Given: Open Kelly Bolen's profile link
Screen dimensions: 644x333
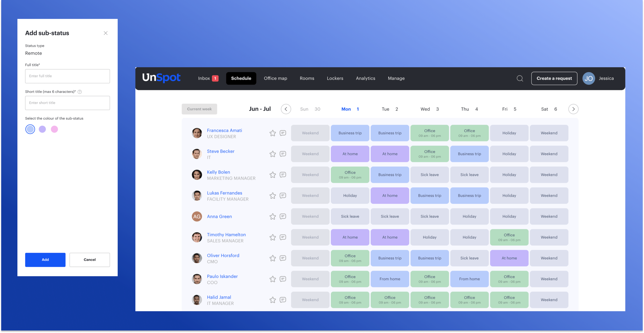Looking at the screenshot, I should (218, 172).
